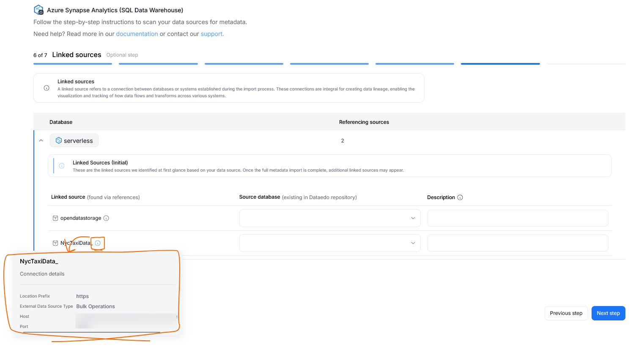The image size is (644, 350).
Task: Proceed with Next step button
Action: (608, 313)
